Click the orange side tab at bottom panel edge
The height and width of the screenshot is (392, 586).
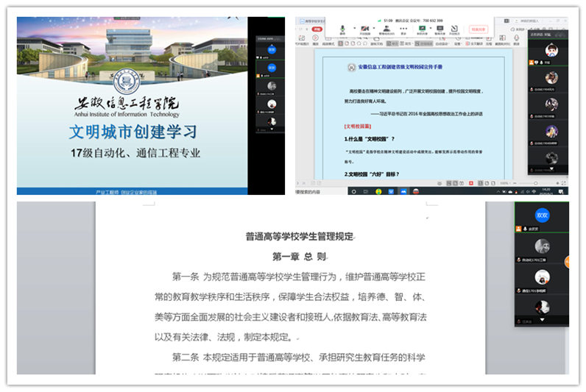[x=567, y=262]
